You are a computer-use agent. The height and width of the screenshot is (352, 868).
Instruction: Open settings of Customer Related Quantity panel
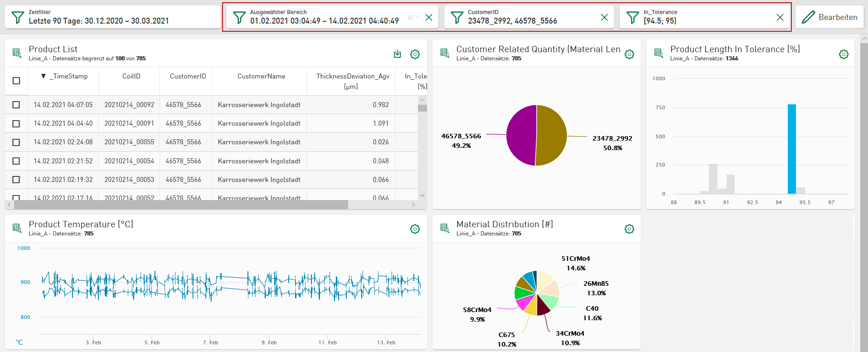[x=629, y=54]
